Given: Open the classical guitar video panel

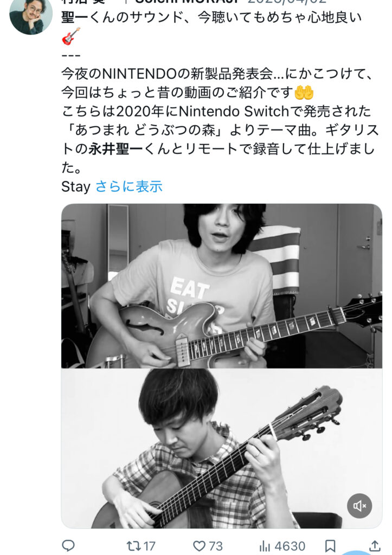Looking at the screenshot, I should pyautogui.click(x=222, y=448).
